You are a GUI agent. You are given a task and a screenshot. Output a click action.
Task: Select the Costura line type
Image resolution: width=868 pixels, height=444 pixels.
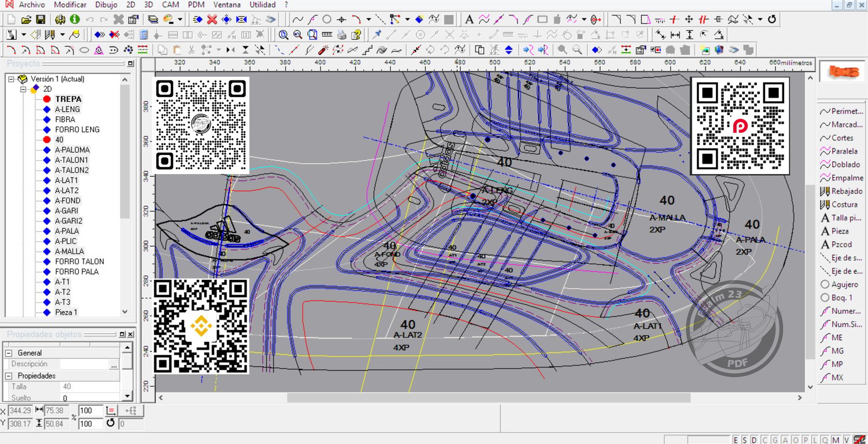coord(839,205)
